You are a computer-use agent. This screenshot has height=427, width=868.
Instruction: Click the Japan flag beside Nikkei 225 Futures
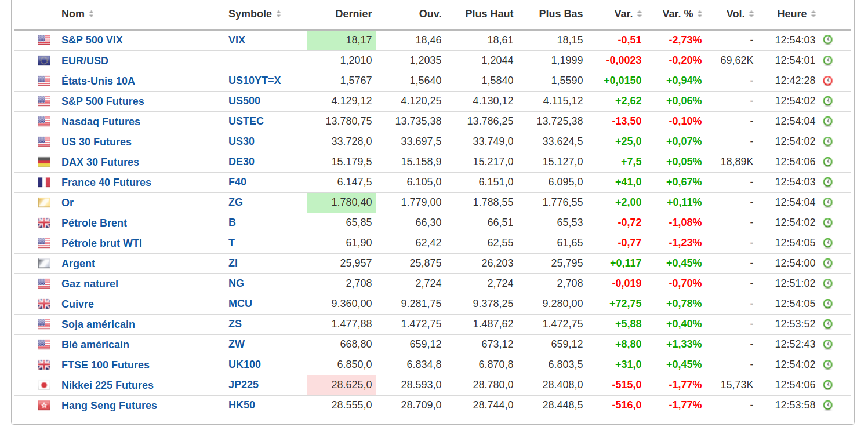point(44,385)
